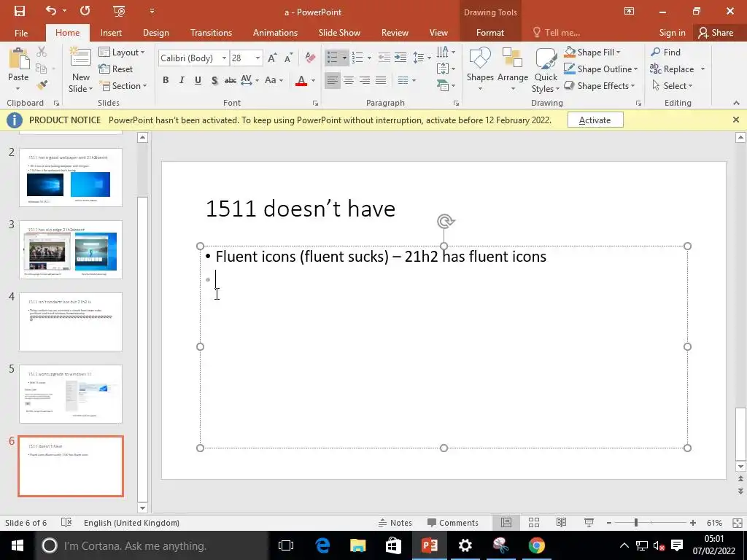Viewport: 747px width, 560px height.
Task: Toggle text Shadow
Action: click(x=214, y=80)
